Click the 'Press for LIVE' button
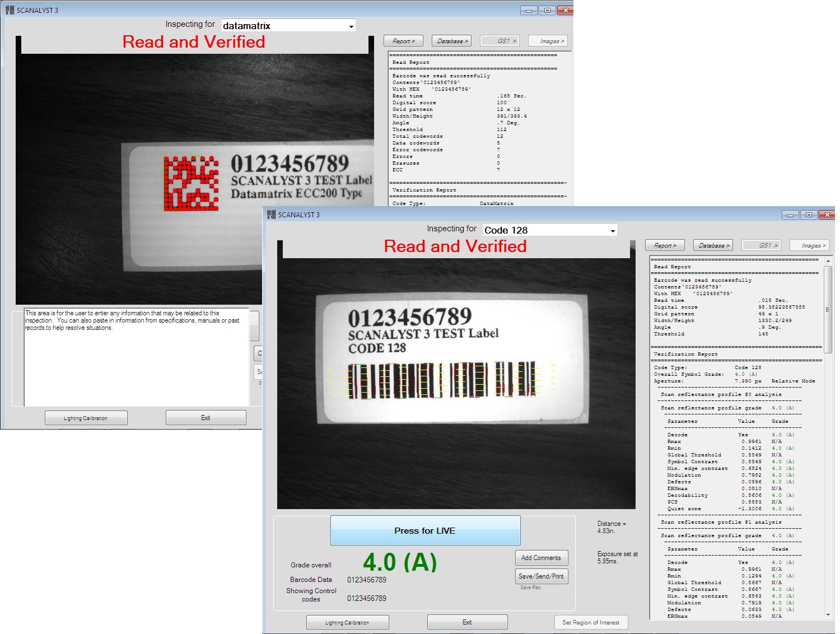Viewport: 840px width, 634px height. click(x=426, y=530)
